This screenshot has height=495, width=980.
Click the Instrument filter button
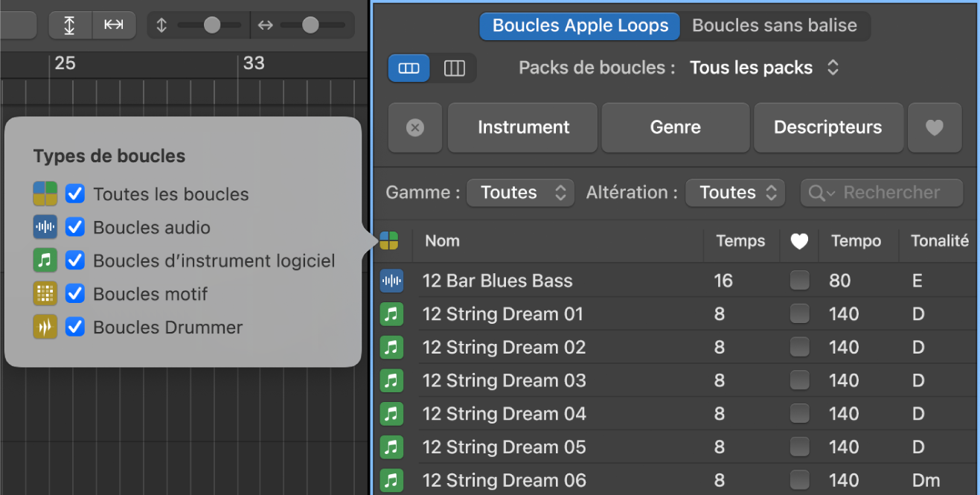(523, 127)
